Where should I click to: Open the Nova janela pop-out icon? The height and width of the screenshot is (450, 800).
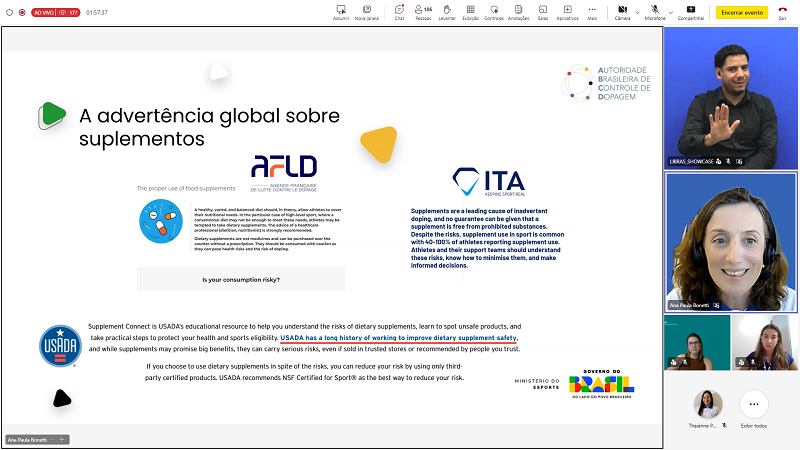367,10
